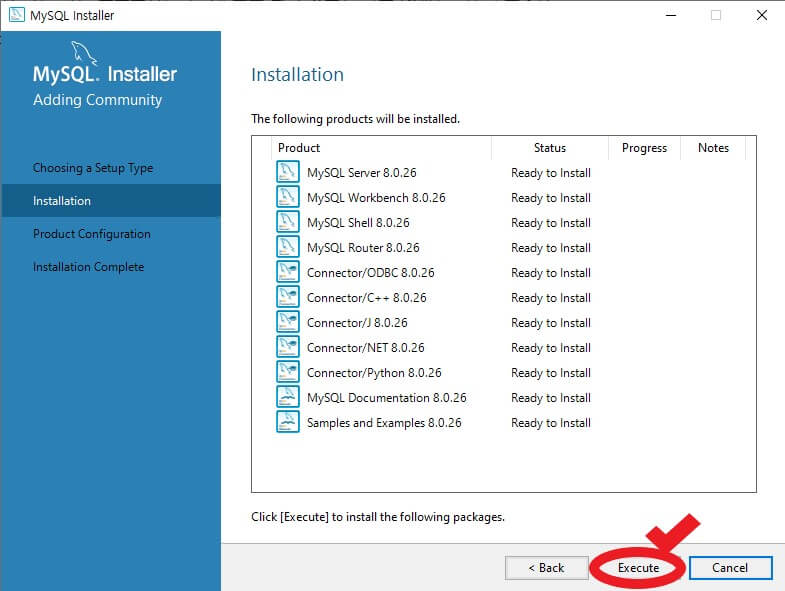Select the Connector/C++ 8.0.26 row text
The height and width of the screenshot is (591, 785).
point(366,298)
